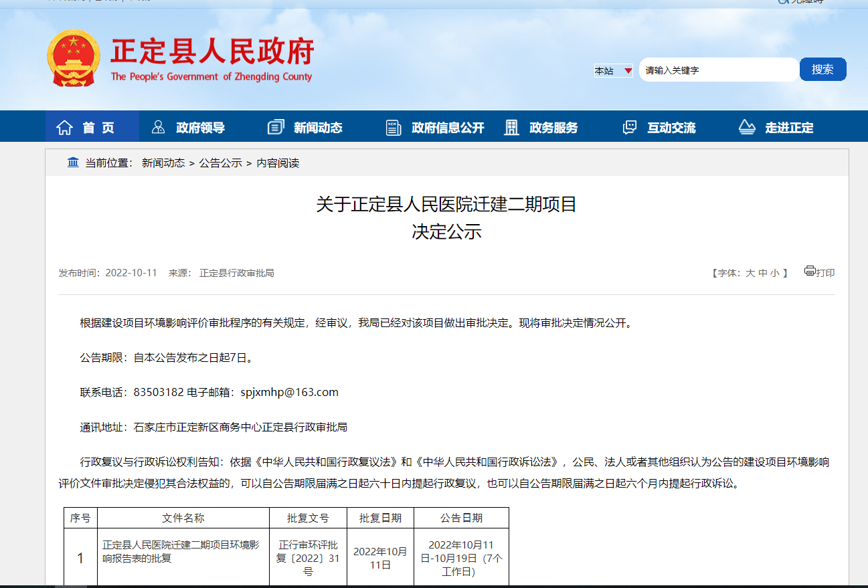
Task: Open the 走进正定 menu item
Action: (789, 128)
